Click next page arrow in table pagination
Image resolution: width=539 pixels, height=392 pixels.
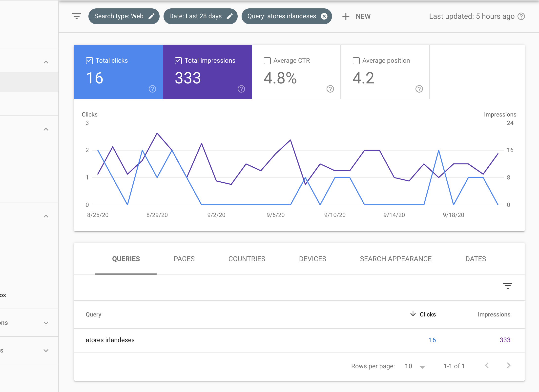point(508,366)
